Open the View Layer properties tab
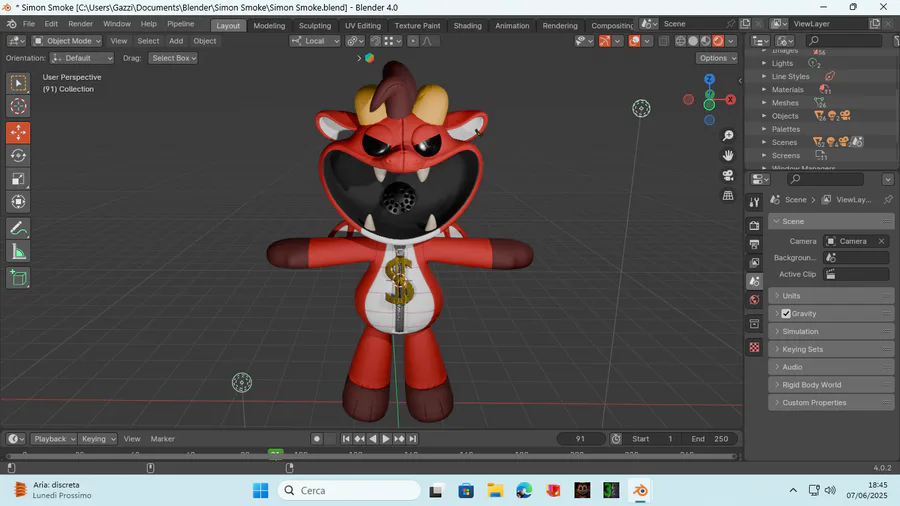 click(754, 263)
